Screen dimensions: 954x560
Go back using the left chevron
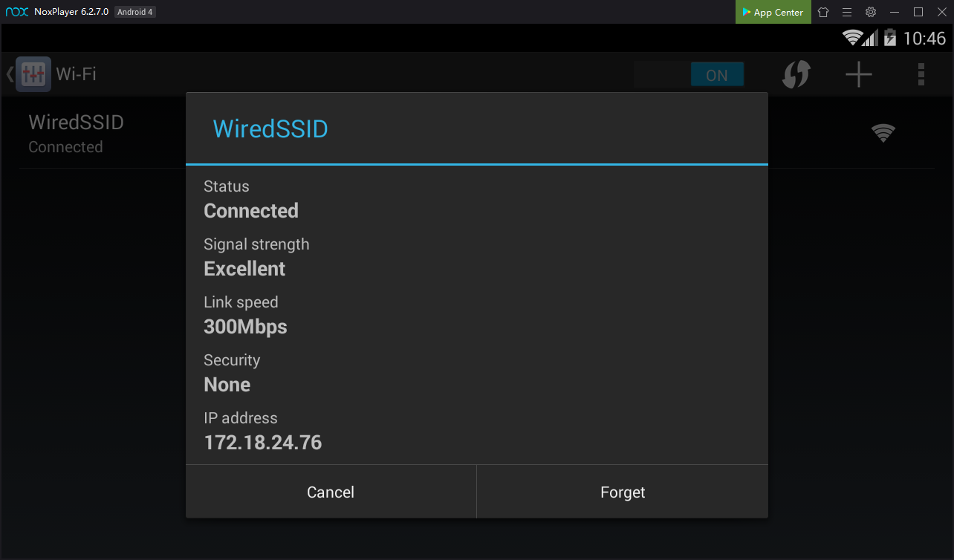(10, 74)
